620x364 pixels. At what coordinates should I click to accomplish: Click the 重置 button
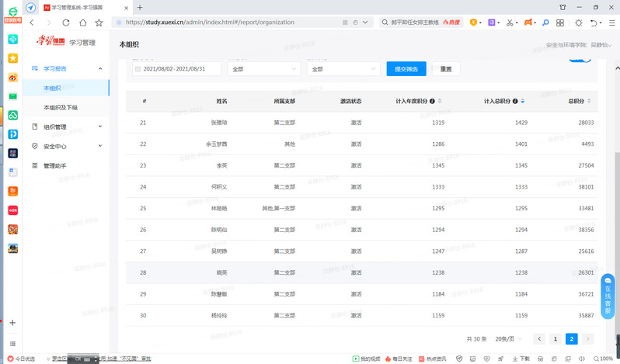click(x=445, y=69)
